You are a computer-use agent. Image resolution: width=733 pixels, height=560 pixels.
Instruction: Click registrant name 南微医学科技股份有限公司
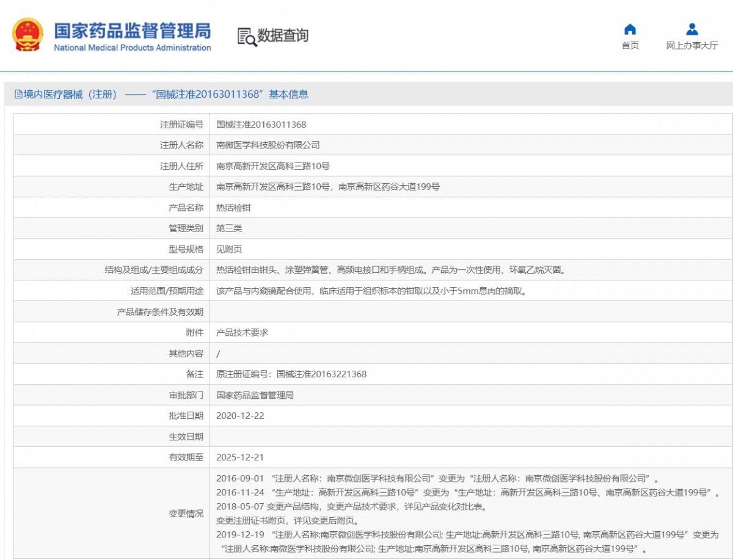pyautogui.click(x=268, y=145)
